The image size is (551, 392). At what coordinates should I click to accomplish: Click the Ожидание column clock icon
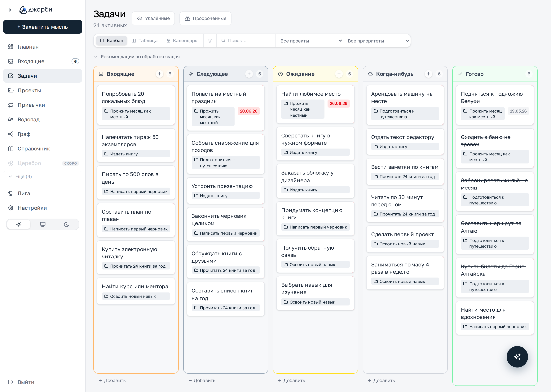(x=280, y=74)
